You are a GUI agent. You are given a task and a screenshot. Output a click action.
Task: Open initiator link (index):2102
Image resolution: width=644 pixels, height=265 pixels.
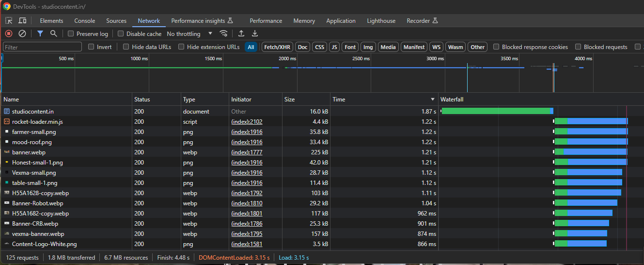(x=247, y=122)
